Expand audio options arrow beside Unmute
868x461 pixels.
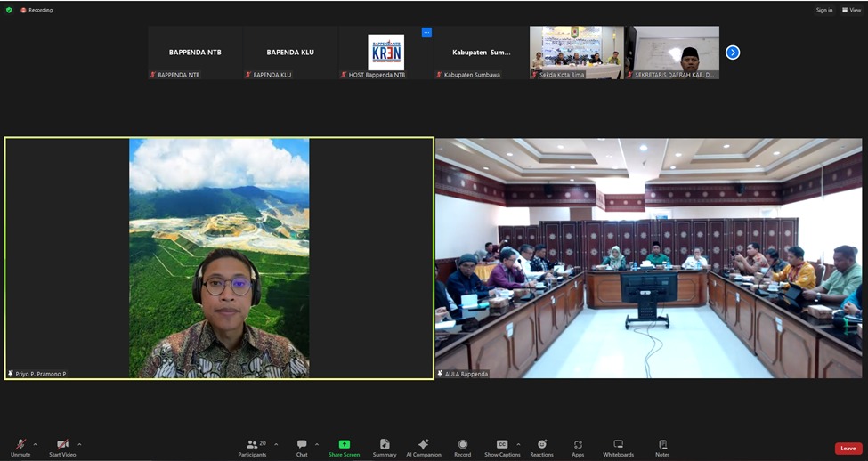point(35,444)
